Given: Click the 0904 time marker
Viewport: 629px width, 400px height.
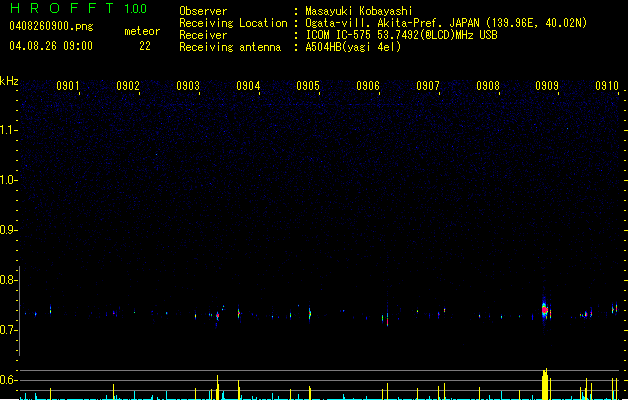Looking at the screenshot, I should click(248, 86).
